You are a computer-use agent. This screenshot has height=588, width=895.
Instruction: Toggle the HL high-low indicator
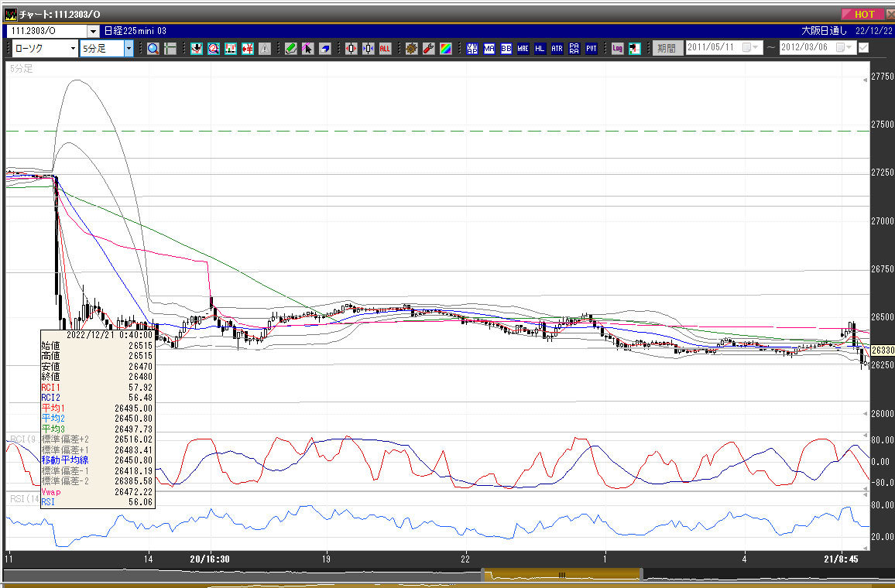[540, 49]
